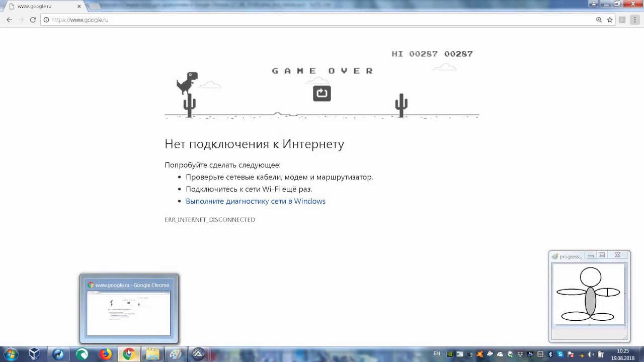Click the Chrome icon in the taskbar
The image size is (644, 362).
coord(129,354)
